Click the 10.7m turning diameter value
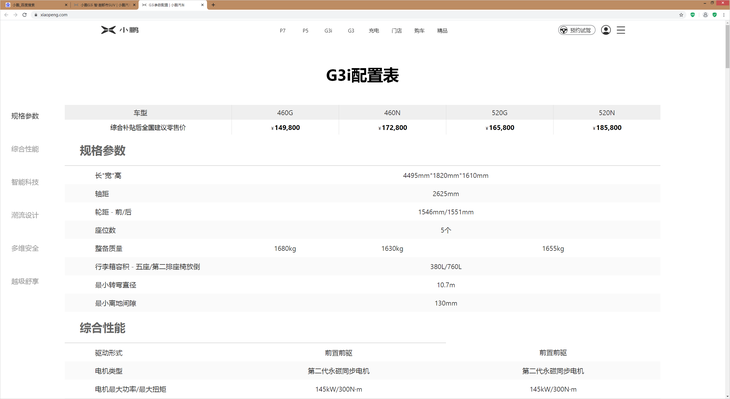Screen dimensions: 730x399 point(446,285)
